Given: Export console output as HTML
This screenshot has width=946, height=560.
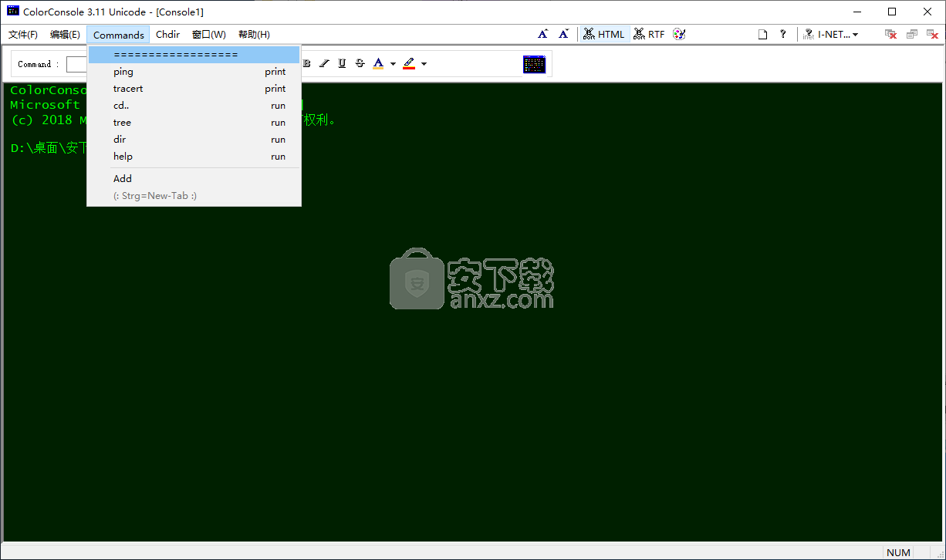Looking at the screenshot, I should tap(604, 34).
